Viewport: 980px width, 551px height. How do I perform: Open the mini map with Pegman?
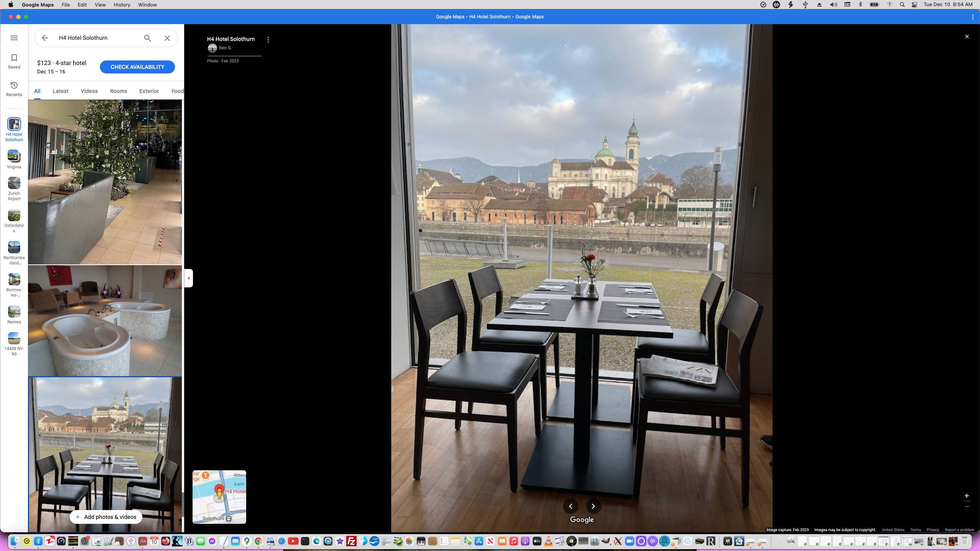[x=219, y=497]
